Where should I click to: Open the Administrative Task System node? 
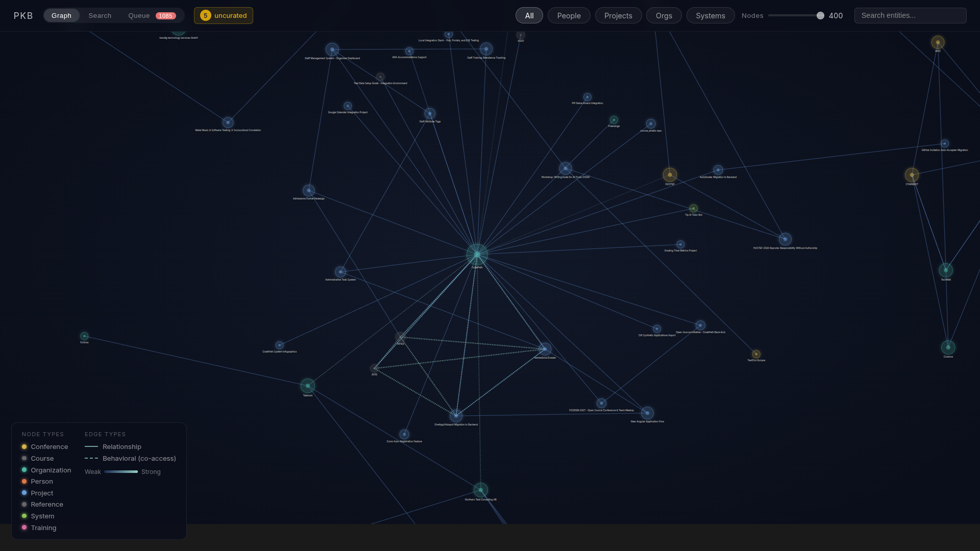340,272
